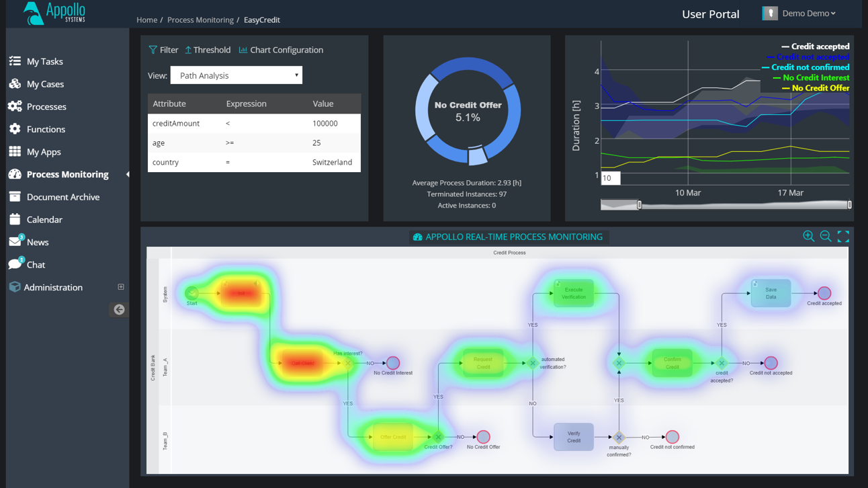Toggle the No Credit Offer legend series

[x=820, y=88]
